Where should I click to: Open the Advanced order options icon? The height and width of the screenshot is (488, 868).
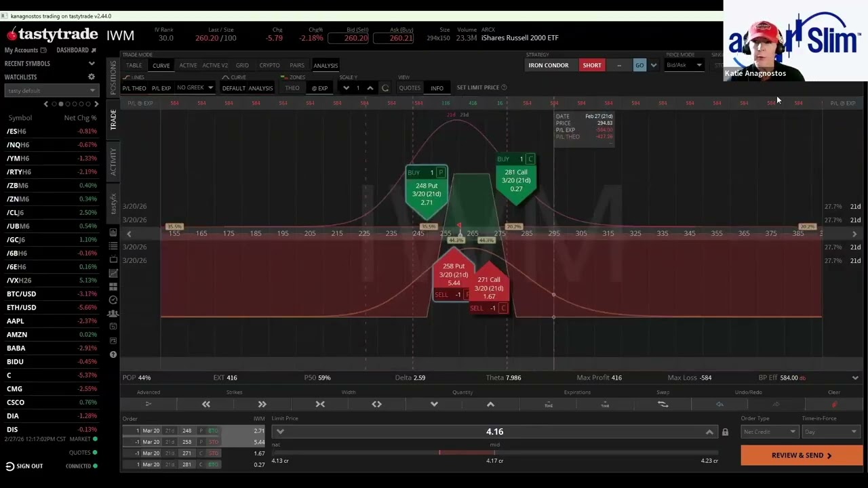click(x=149, y=404)
